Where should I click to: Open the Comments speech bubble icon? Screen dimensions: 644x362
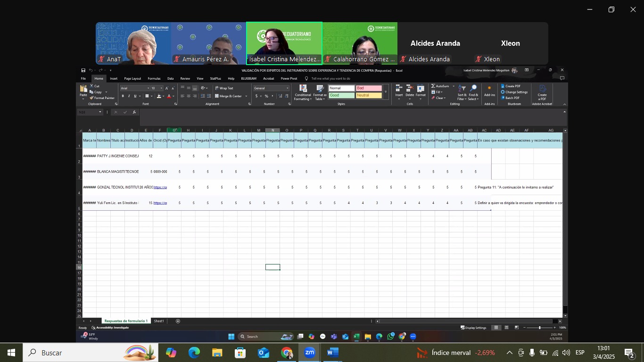(562, 78)
